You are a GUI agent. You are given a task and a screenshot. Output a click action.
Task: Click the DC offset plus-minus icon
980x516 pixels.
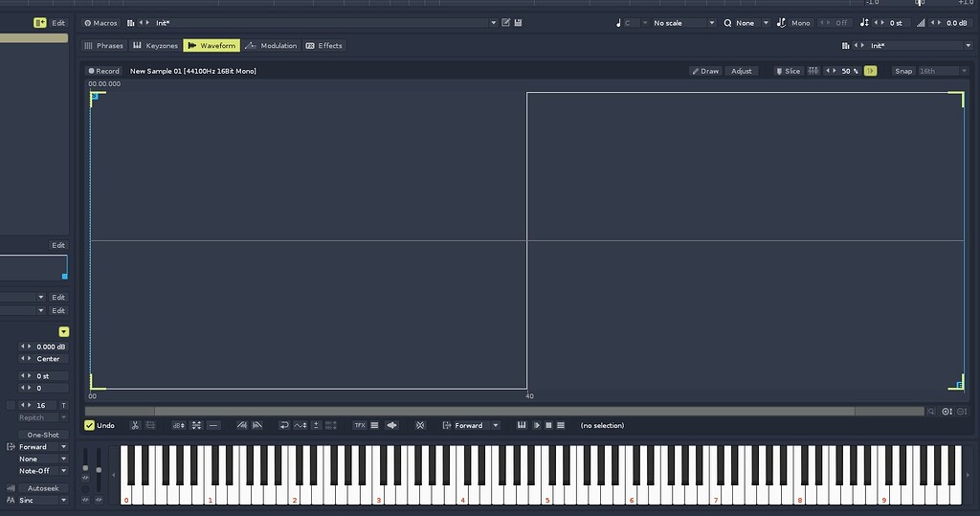coord(316,425)
